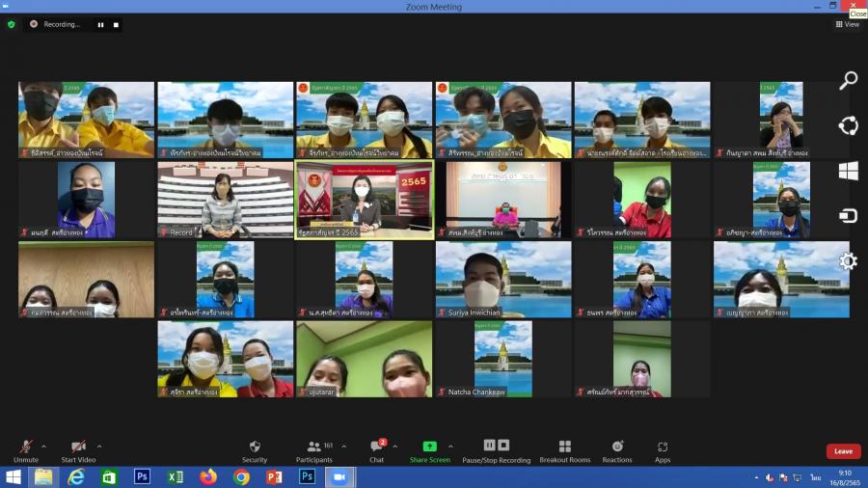Open the Chat panel
Screen dimensions: 868x488
376,447
